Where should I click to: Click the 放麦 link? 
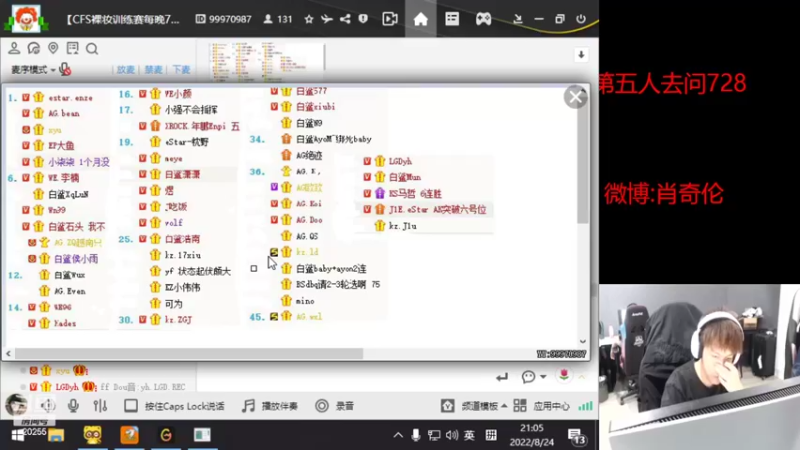(x=126, y=69)
